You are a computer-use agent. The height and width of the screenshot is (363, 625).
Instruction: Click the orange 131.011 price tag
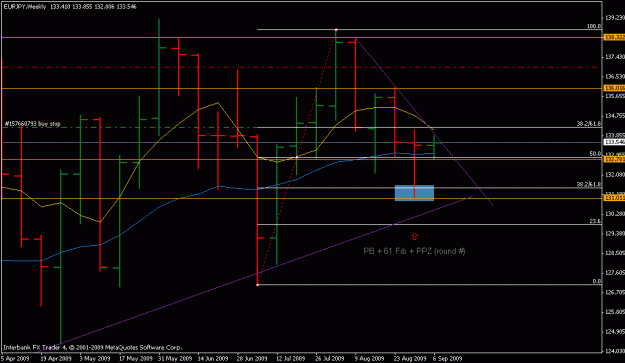pos(614,198)
